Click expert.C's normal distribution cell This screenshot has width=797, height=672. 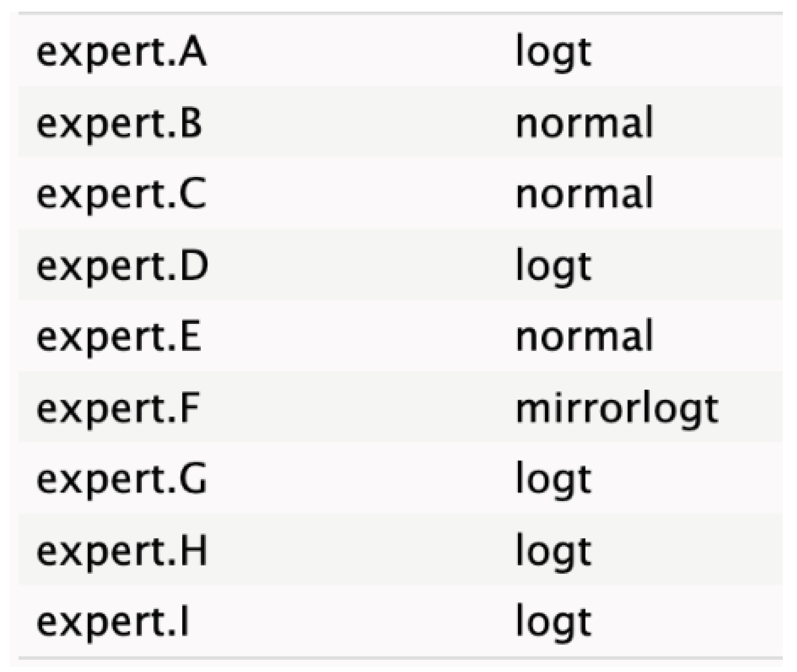point(584,194)
